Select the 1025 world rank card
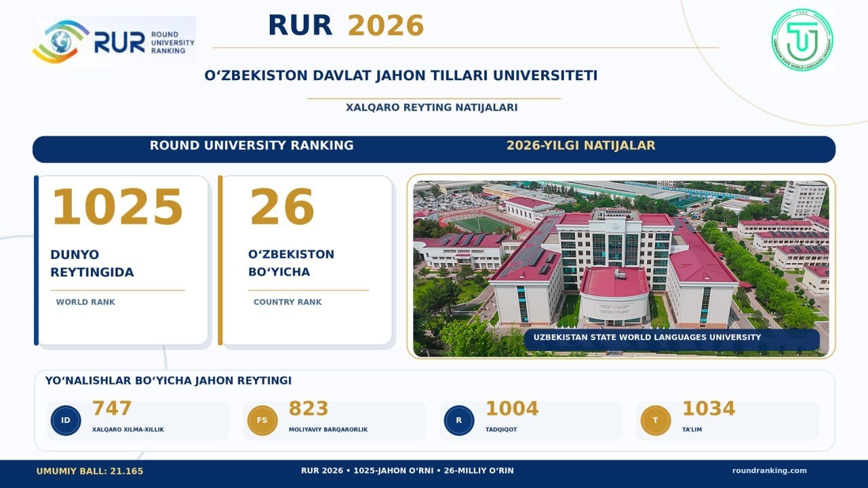This screenshot has height=488, width=868. pyautogui.click(x=121, y=260)
